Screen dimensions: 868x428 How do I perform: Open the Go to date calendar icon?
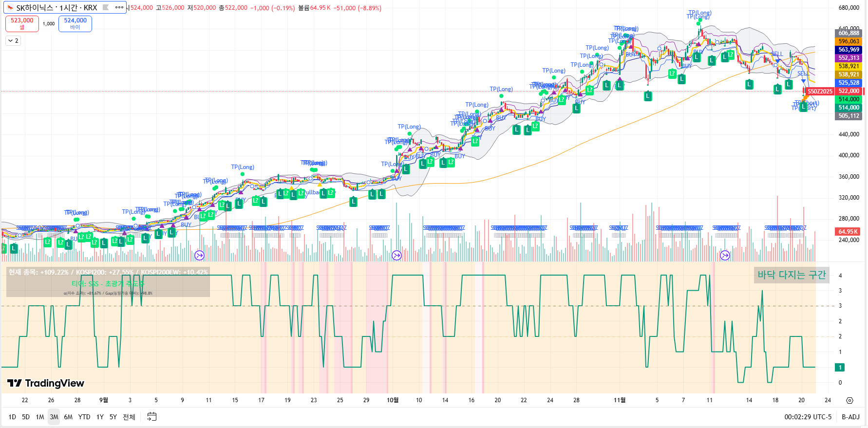pos(152,417)
